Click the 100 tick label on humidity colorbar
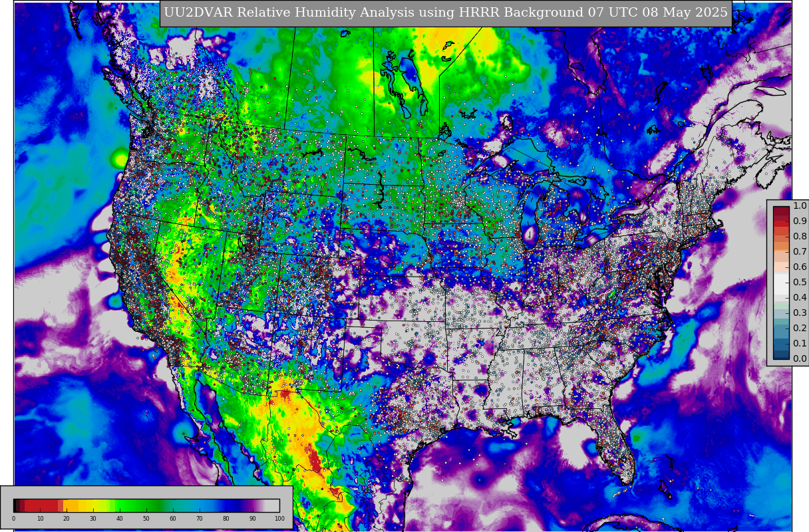 (x=279, y=519)
